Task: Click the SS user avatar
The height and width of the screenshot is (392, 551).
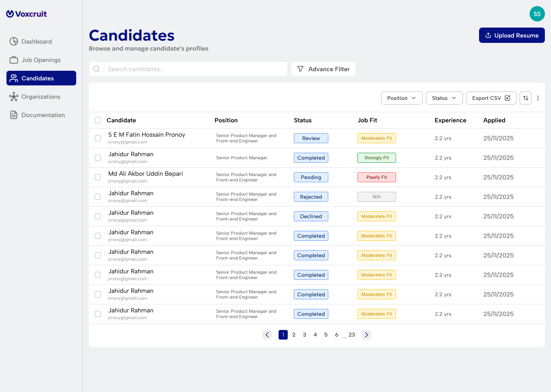Action: click(x=537, y=14)
